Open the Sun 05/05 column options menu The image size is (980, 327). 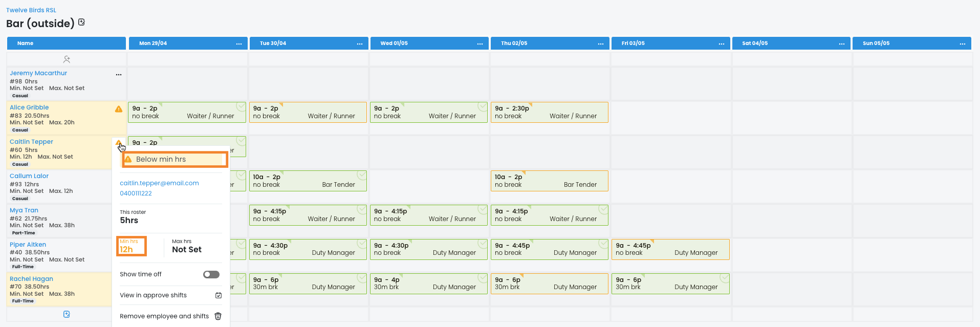[x=963, y=43]
